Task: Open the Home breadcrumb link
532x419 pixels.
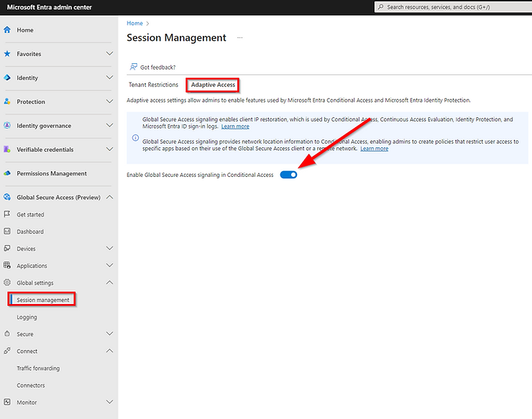Action: (x=134, y=24)
